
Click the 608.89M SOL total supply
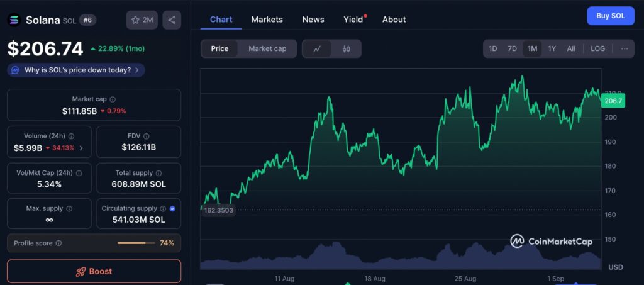(139, 184)
